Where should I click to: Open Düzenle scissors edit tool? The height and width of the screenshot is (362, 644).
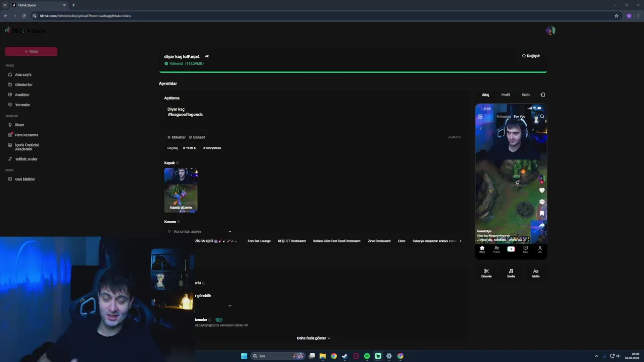[x=486, y=273]
